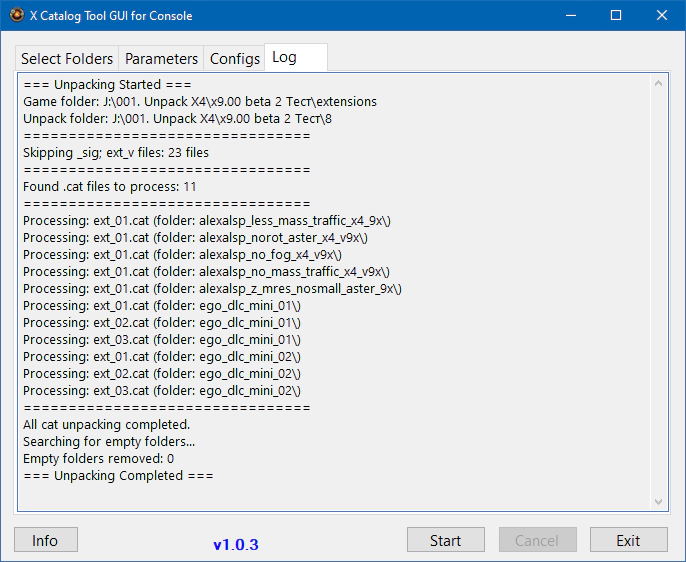
Task: Switch to the Select Folders tab
Action: pyautogui.click(x=67, y=59)
